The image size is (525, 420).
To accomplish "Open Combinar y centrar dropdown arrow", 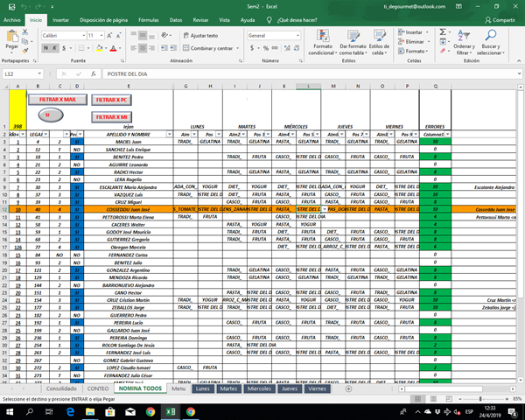I will tap(237, 48).
